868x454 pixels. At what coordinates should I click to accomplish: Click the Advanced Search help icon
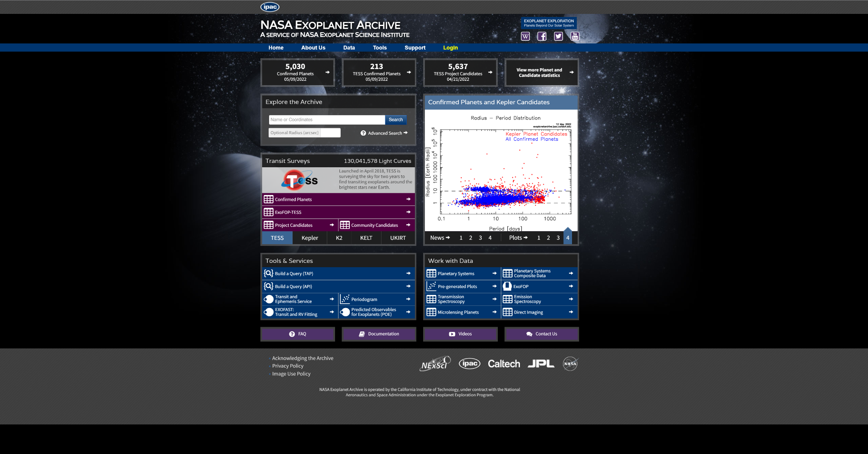click(363, 133)
